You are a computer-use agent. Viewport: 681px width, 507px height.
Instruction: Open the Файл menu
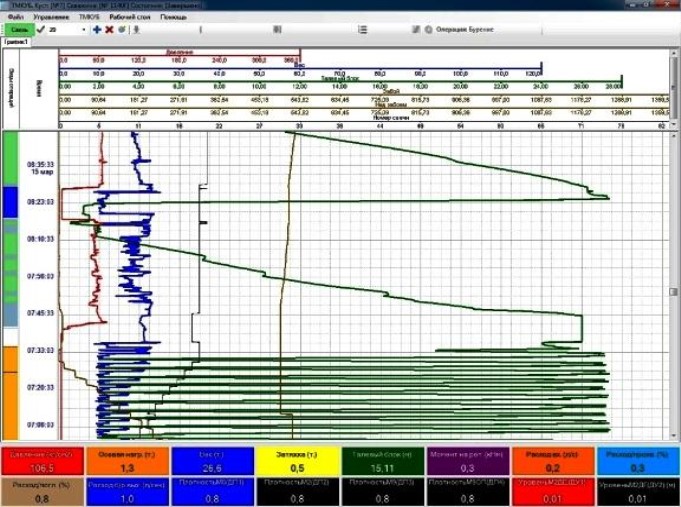(13, 18)
